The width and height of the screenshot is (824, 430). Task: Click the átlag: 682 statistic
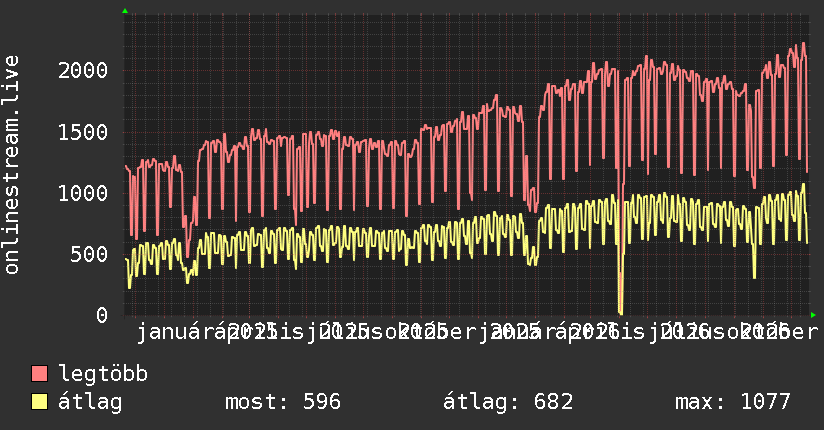(x=508, y=402)
